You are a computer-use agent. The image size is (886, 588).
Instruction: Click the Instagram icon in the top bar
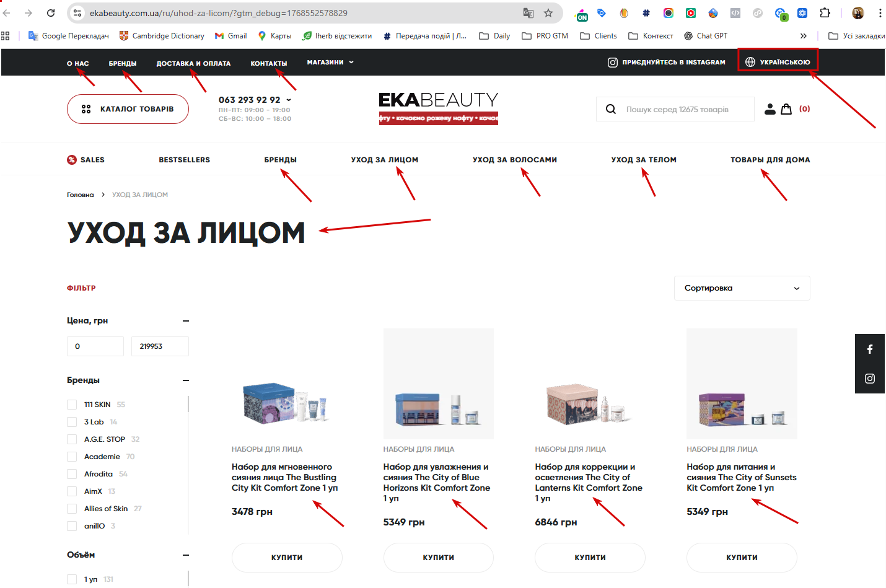pyautogui.click(x=612, y=62)
